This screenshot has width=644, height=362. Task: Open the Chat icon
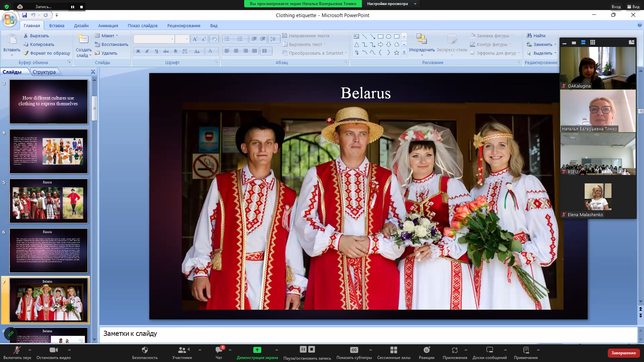point(219,350)
